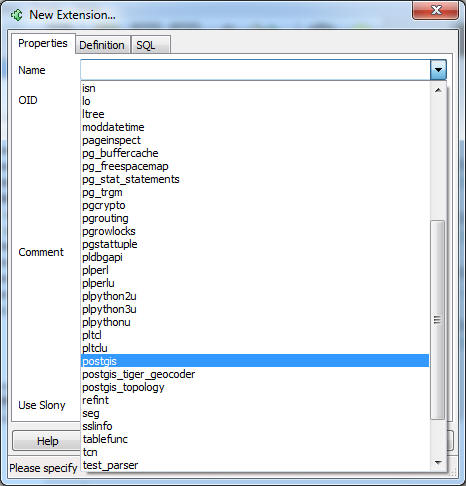Switch to the Properties tab

[x=43, y=43]
